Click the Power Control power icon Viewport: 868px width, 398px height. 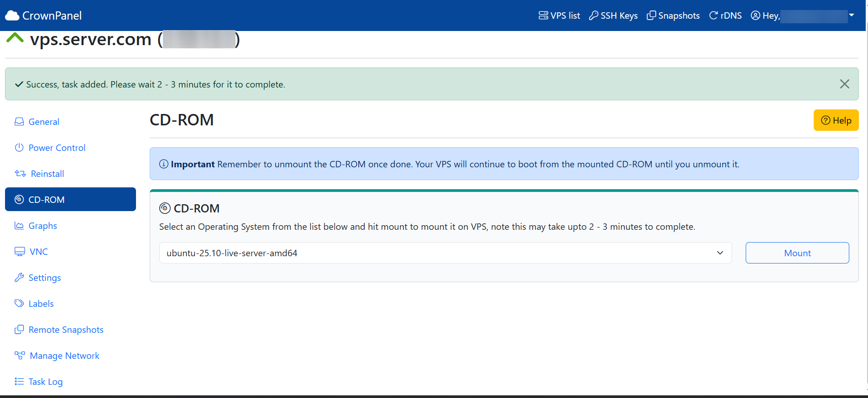(19, 148)
